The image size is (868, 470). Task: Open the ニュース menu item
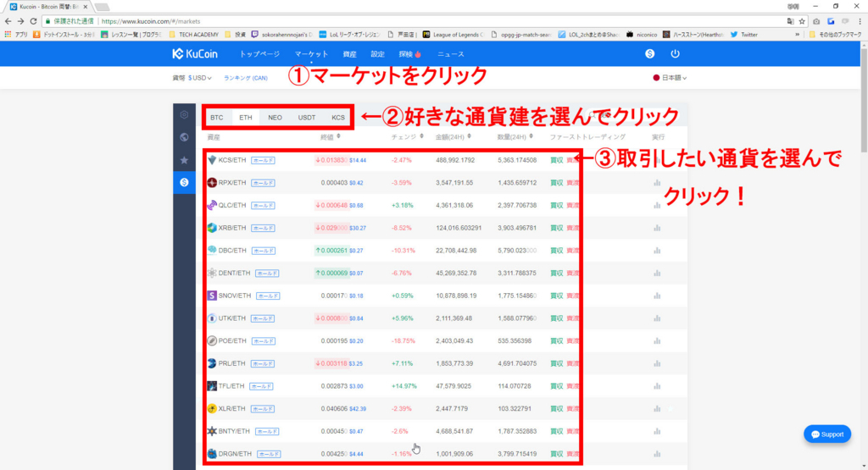[x=451, y=54]
